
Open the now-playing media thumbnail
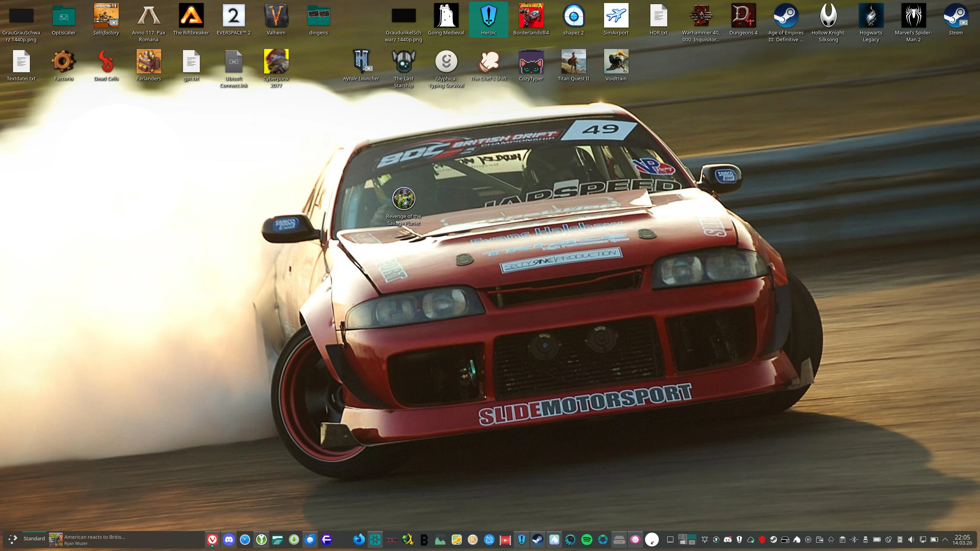[x=56, y=540]
